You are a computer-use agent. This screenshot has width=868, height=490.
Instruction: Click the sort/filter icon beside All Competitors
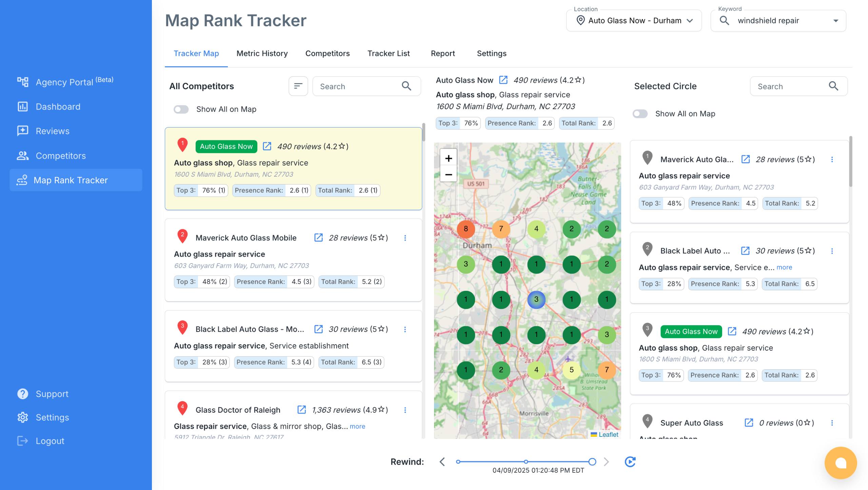[298, 86]
